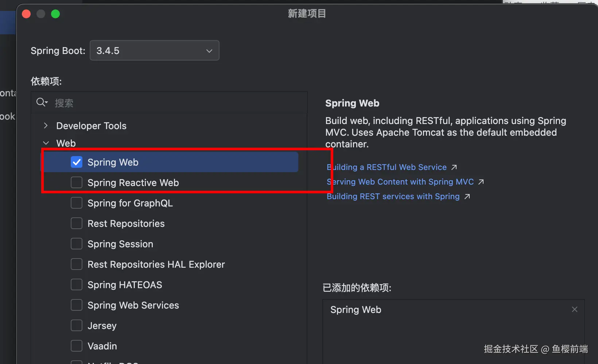The width and height of the screenshot is (598, 364).
Task: Select Jersey in the dependency list
Action: coord(102,326)
